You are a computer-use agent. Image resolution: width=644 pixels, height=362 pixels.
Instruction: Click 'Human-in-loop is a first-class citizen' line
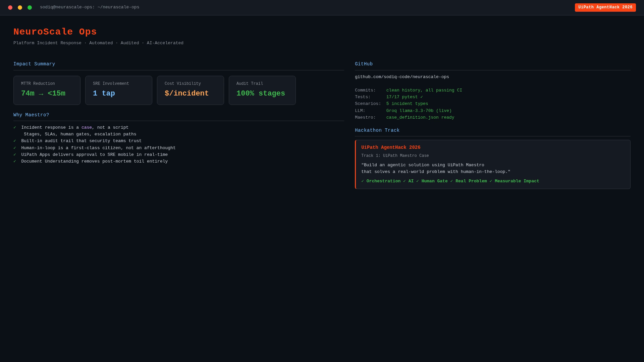(x=98, y=148)
